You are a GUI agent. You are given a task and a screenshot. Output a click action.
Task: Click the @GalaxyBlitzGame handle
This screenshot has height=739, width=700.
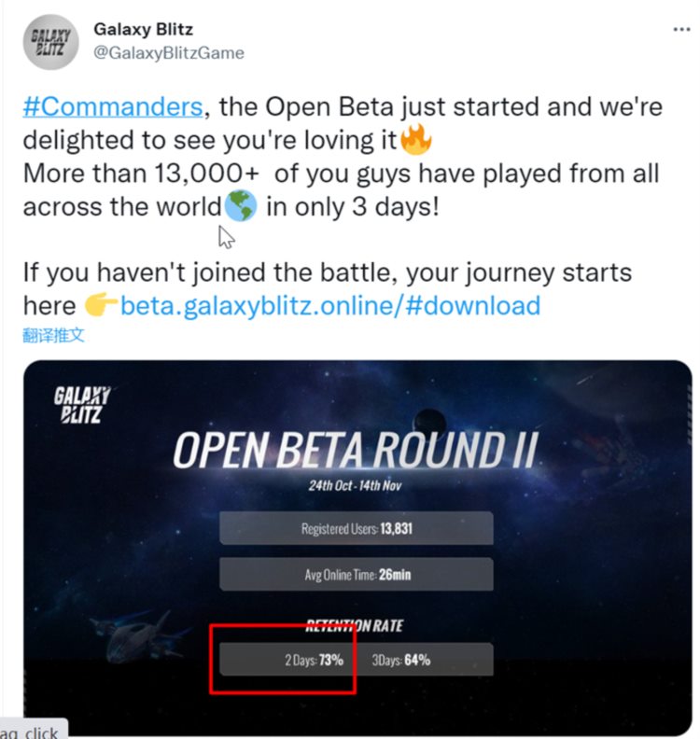click(x=168, y=53)
